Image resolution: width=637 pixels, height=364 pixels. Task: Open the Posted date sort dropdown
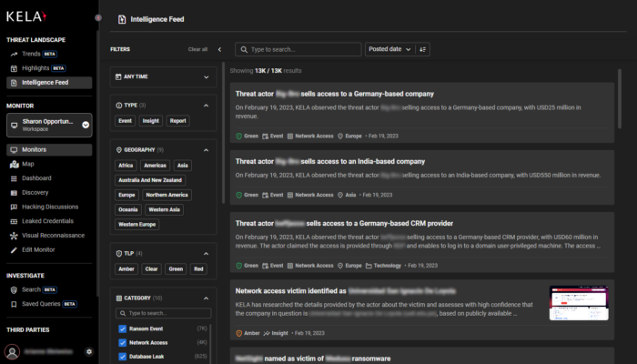(x=389, y=49)
